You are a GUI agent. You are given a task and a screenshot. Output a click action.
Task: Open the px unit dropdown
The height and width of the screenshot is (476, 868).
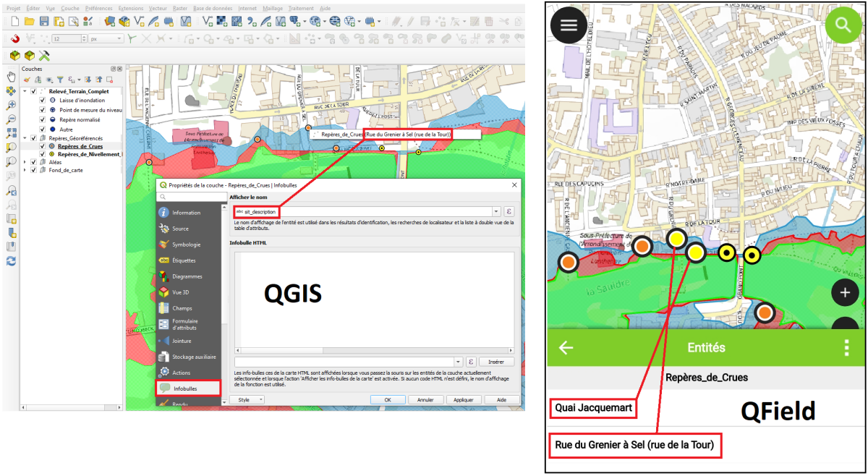106,38
